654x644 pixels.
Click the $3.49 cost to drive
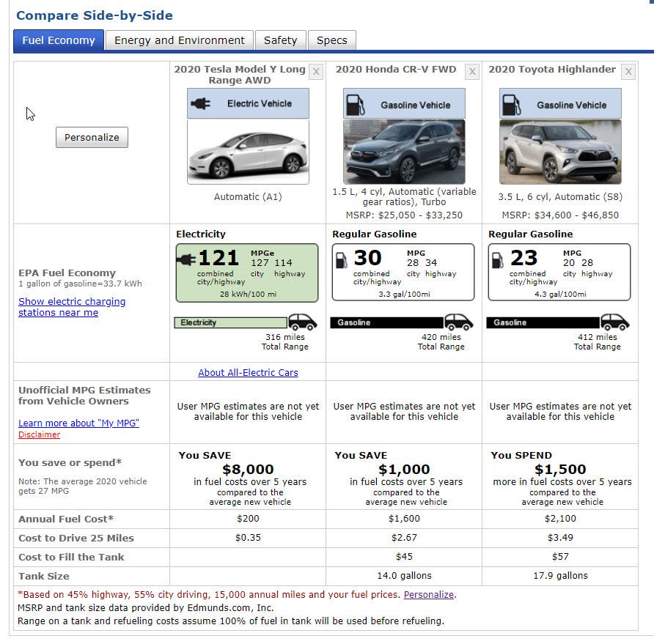[x=560, y=538]
